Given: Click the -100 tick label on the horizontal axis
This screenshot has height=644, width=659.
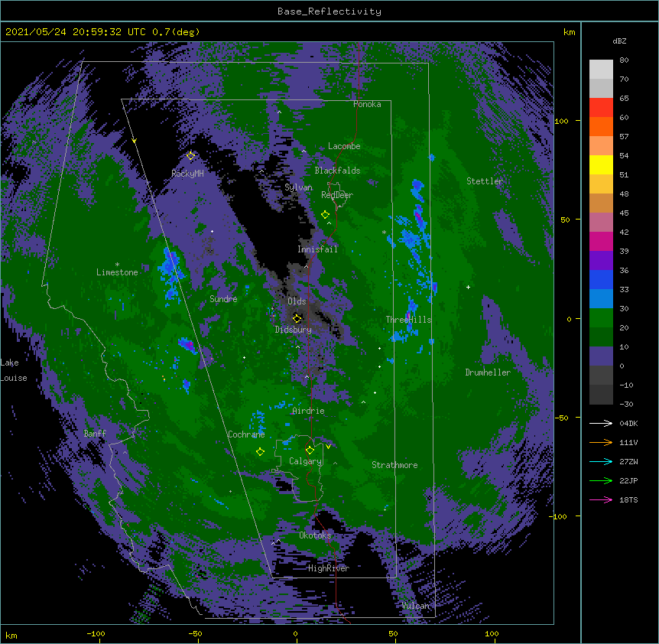Looking at the screenshot, I should click(x=96, y=633).
